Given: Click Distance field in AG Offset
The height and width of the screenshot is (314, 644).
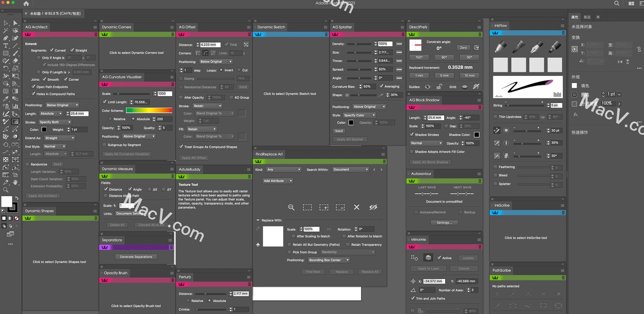Looking at the screenshot, I should 210,45.
